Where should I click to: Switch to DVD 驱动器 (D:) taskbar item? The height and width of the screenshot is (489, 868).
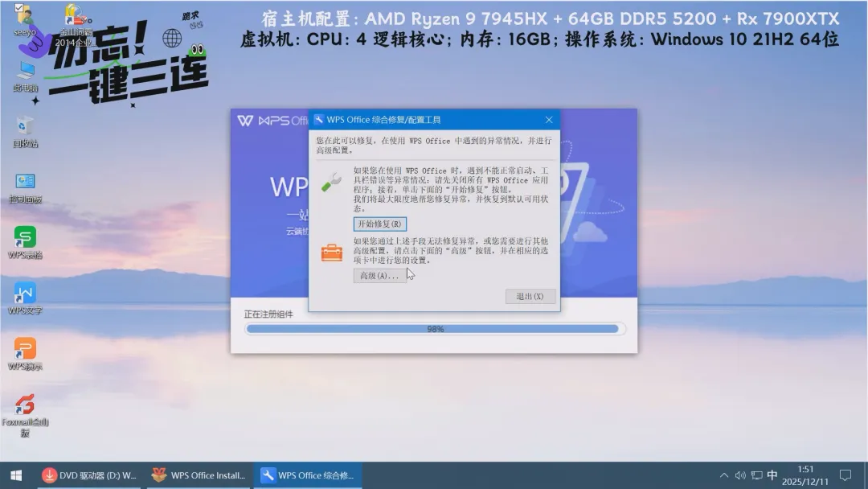[x=88, y=475]
